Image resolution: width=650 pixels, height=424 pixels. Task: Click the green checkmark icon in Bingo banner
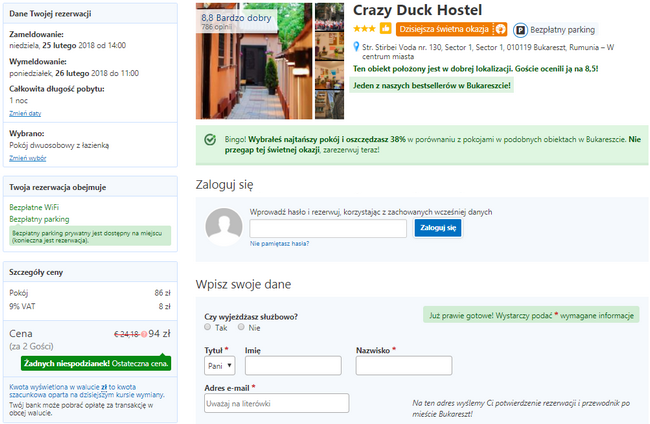(210, 140)
